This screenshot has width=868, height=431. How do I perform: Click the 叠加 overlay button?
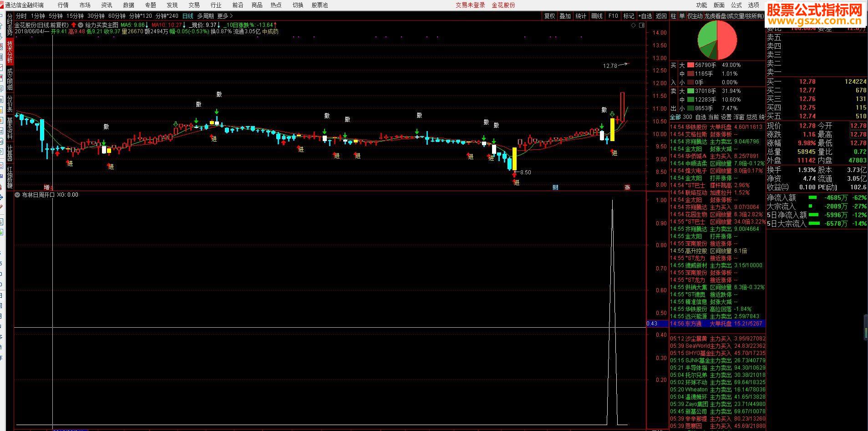tap(565, 16)
